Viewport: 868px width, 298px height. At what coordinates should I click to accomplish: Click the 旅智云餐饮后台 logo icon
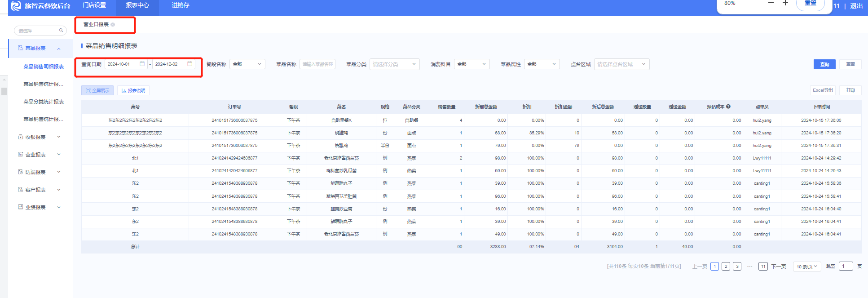[16, 6]
